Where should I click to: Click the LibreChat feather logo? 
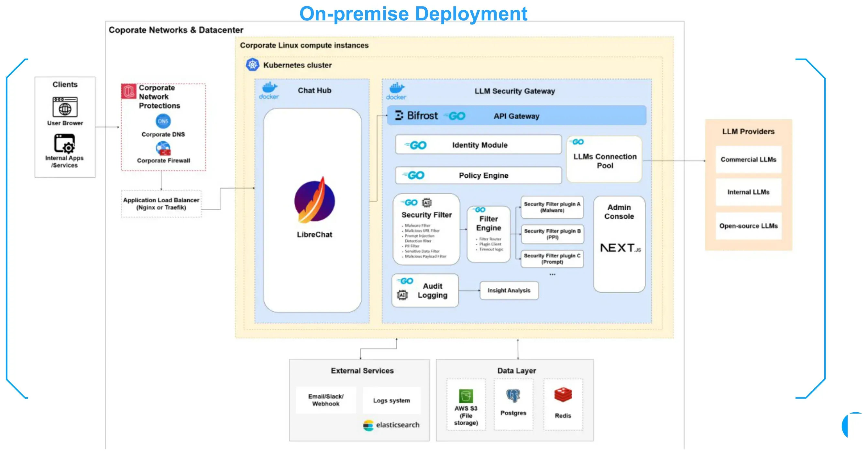point(314,200)
